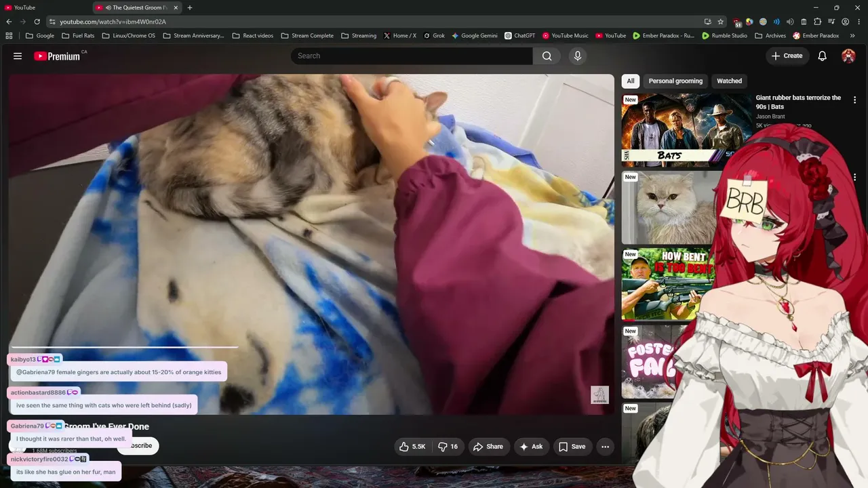This screenshot has width=868, height=488.
Task: Open the Rumble Studio bookmark
Action: coord(725,36)
